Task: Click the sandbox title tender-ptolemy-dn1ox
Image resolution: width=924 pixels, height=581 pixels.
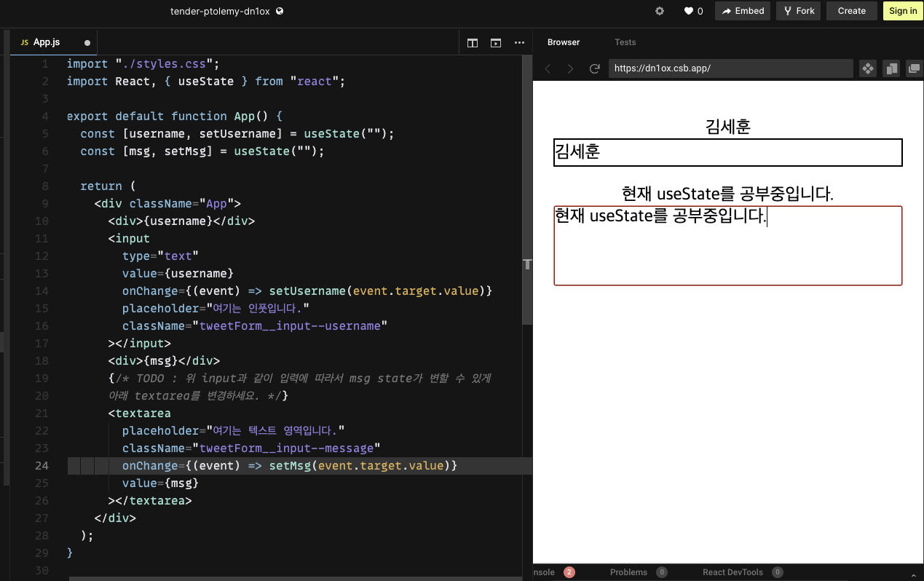Action: coord(221,11)
